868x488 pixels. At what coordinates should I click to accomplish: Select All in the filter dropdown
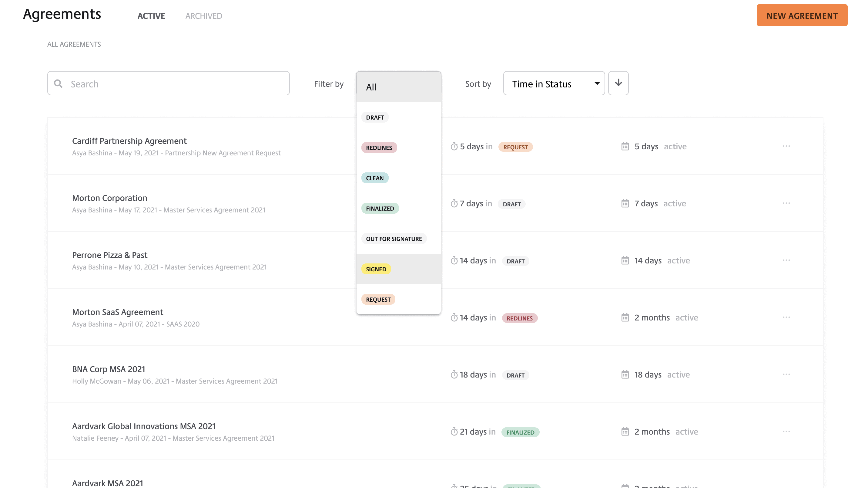click(x=398, y=87)
